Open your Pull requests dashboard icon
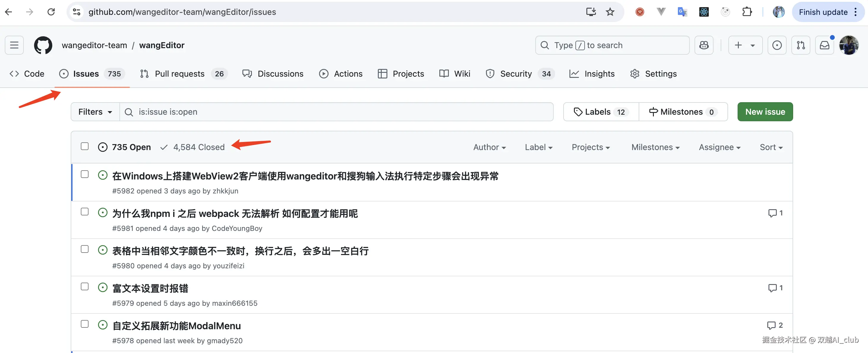The width and height of the screenshot is (868, 353). [x=801, y=45]
